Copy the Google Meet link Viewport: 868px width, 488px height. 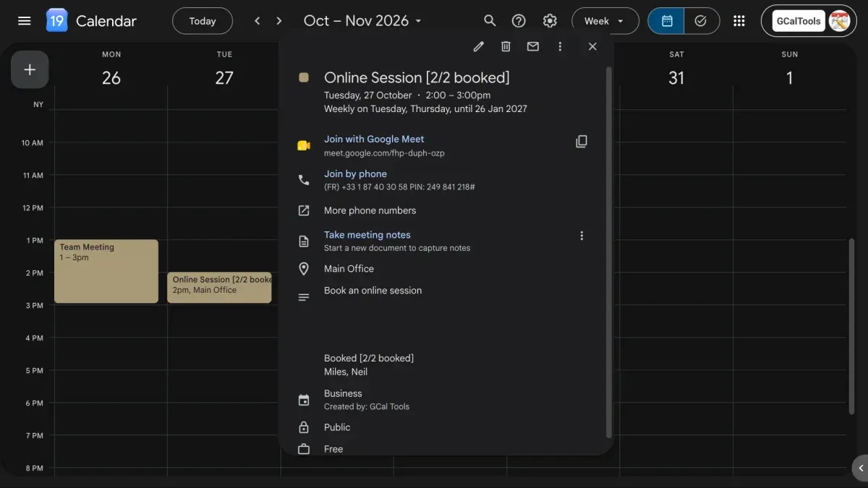[x=582, y=142]
